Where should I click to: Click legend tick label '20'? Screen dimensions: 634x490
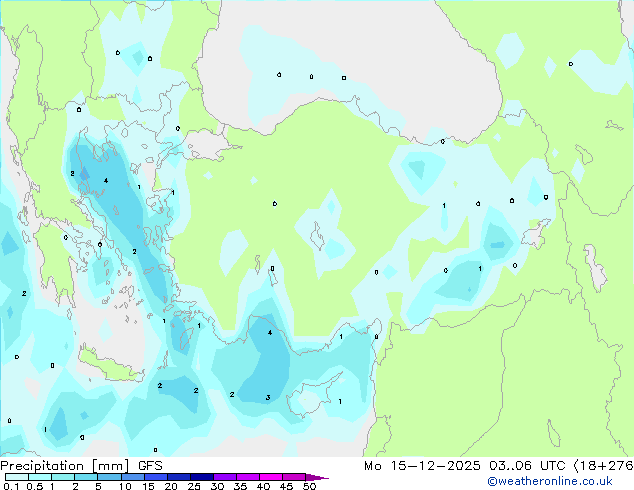171,486
